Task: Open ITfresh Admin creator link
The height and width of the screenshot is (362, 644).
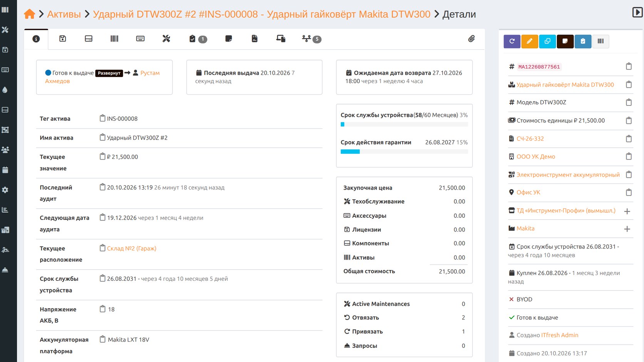Action: click(560, 335)
